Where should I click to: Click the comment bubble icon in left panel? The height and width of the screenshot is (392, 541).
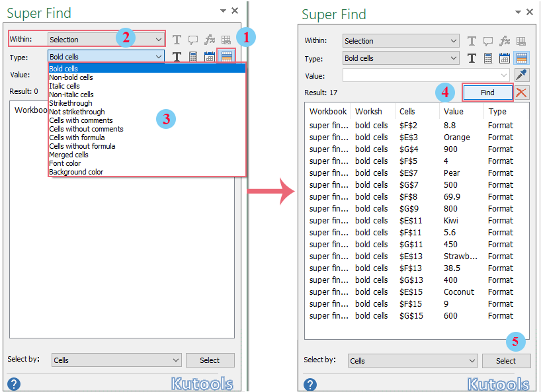193,40
